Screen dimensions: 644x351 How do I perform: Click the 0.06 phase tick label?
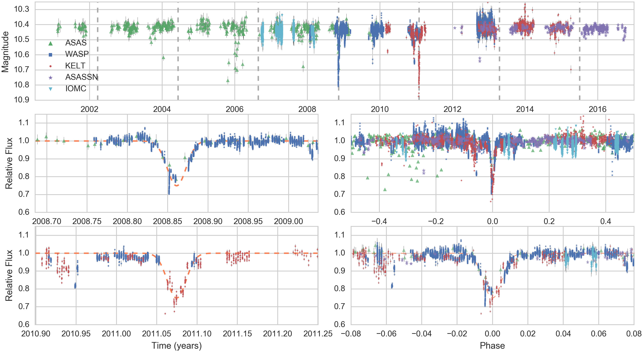(x=599, y=334)
